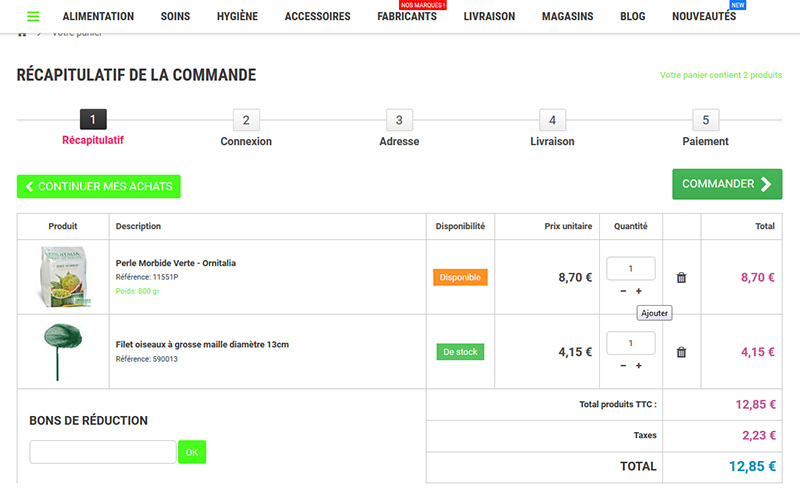This screenshot has width=800, height=496.
Task: Increase Perle Morbide Verte quantity with plus
Action: point(639,291)
